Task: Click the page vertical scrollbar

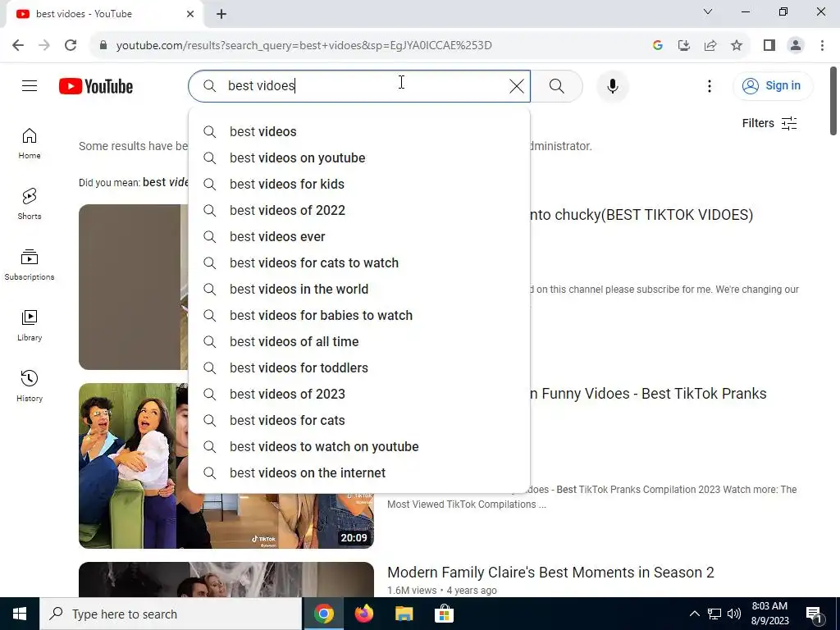Action: pos(833,101)
